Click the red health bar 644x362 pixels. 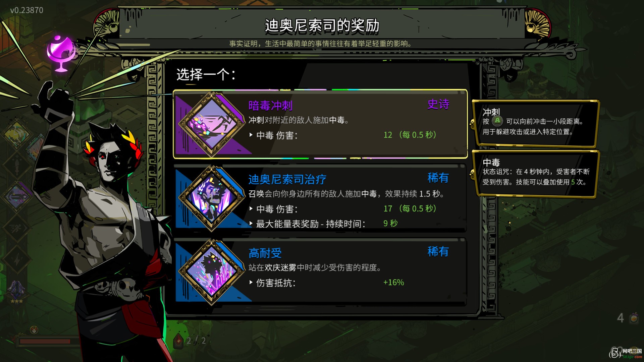coord(45,342)
